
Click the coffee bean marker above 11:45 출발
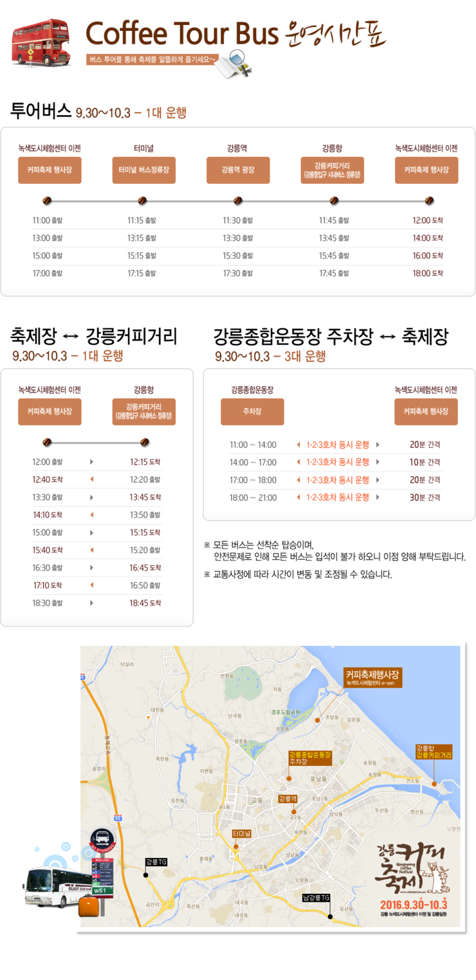coord(334,201)
